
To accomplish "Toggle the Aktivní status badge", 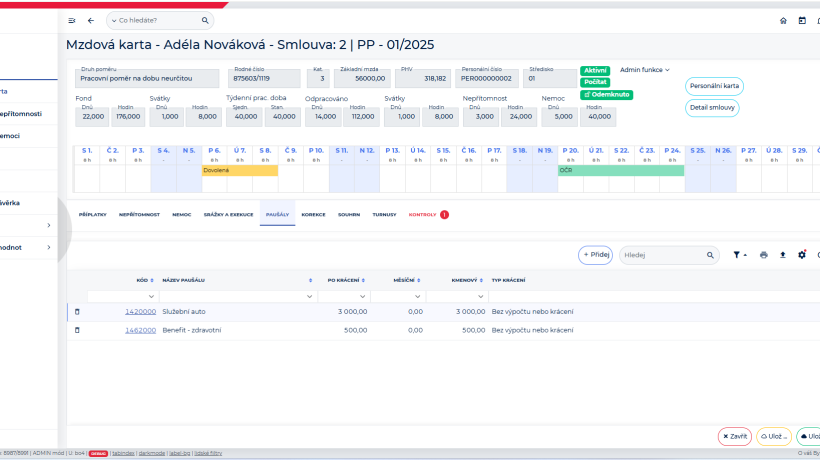I will tap(594, 71).
